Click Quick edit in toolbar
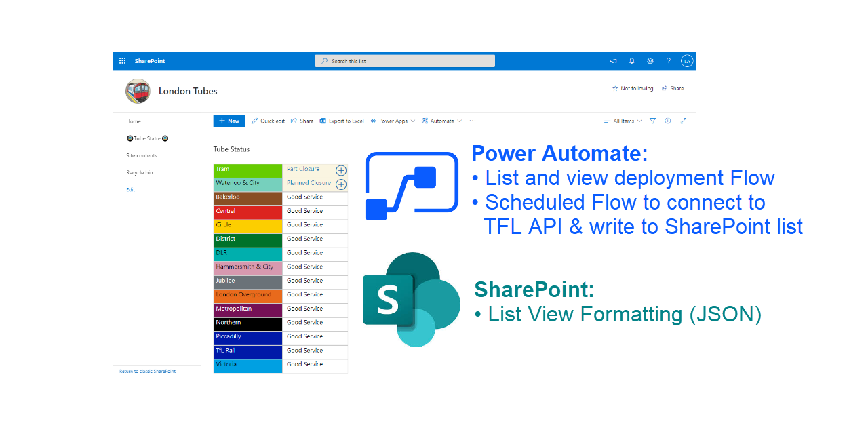Screen dimensions: 868x434 pyautogui.click(x=268, y=121)
